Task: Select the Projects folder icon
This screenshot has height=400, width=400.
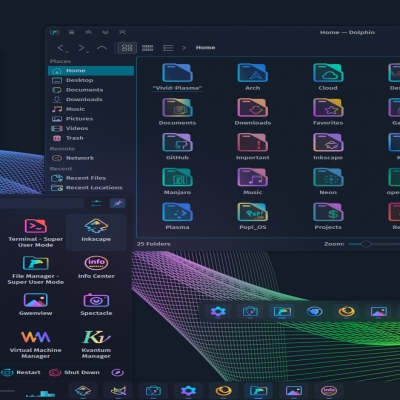Action: [x=328, y=212]
